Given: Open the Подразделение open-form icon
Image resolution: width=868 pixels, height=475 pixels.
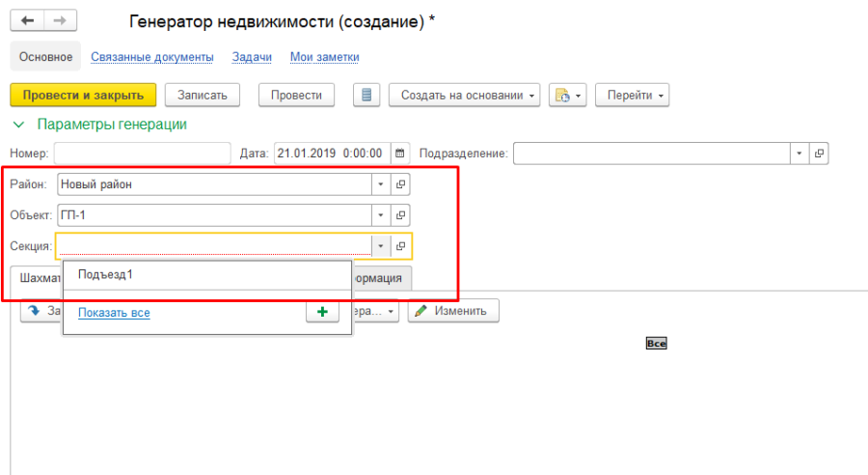Looking at the screenshot, I should 819,154.
